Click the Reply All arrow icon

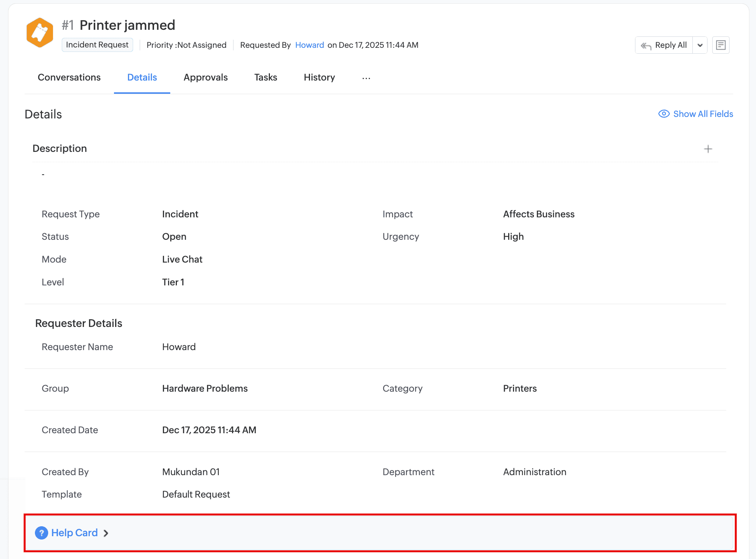(x=646, y=46)
